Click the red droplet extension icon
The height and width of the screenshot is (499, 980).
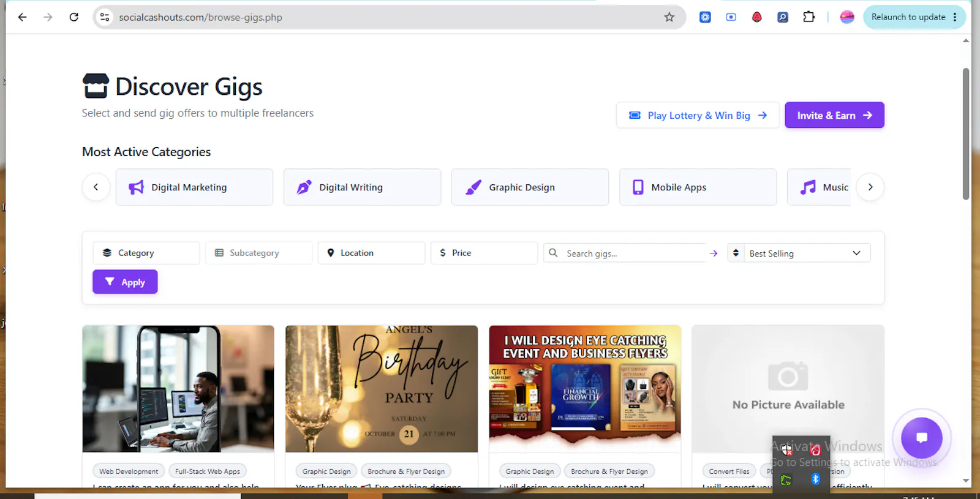coord(757,17)
